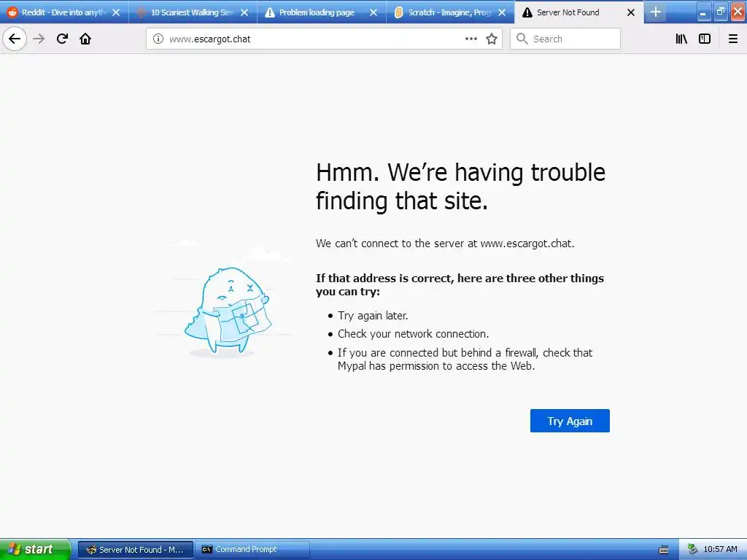Close the Problem loading page tab
Image resolution: width=747 pixels, height=560 pixels.
coord(373,12)
